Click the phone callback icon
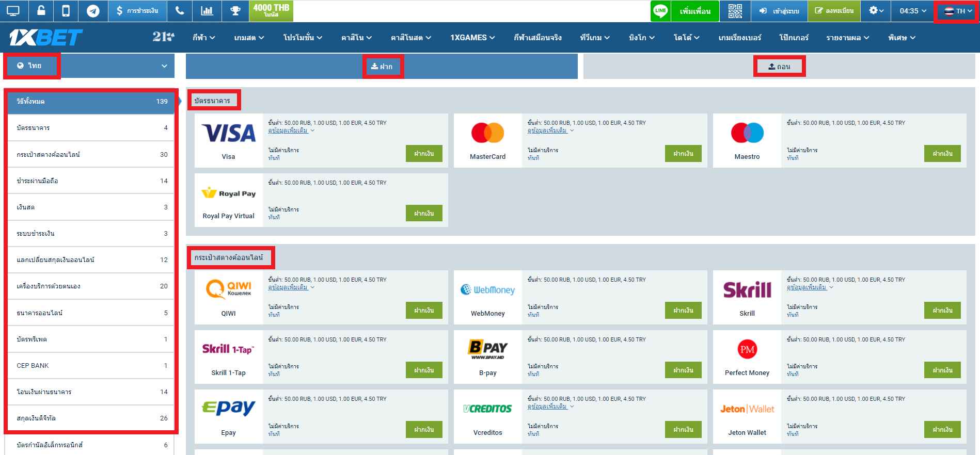Viewport: 980px width, 455px height. pos(180,11)
